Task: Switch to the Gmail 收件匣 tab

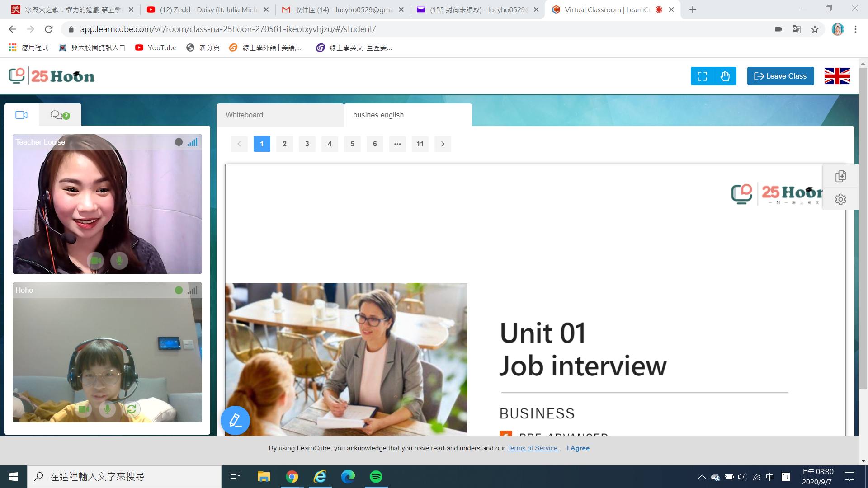Action: [x=342, y=9]
